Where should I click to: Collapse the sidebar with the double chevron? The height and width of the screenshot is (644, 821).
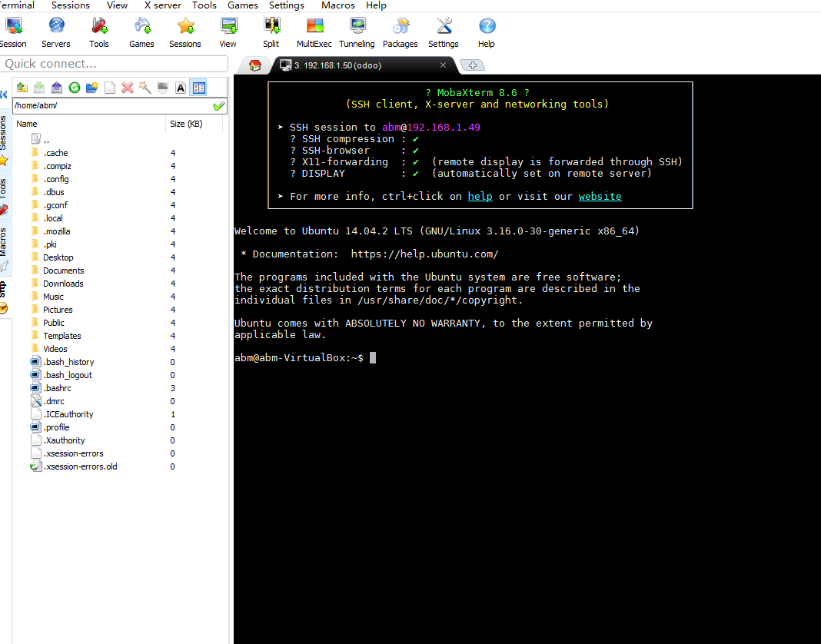tap(4, 95)
